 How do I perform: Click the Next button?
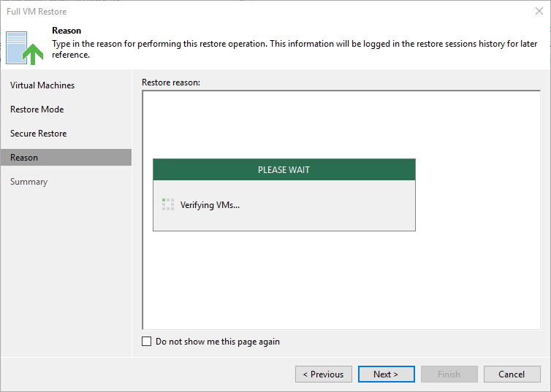point(386,374)
